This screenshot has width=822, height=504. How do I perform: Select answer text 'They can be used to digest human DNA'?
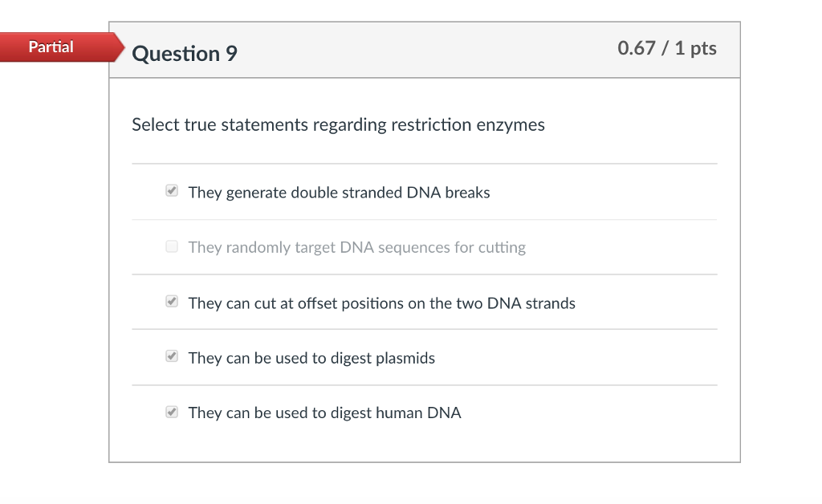tap(325, 413)
